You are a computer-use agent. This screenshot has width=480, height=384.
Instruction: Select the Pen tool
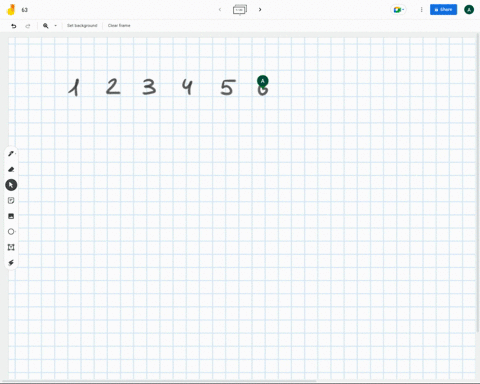pyautogui.click(x=11, y=154)
